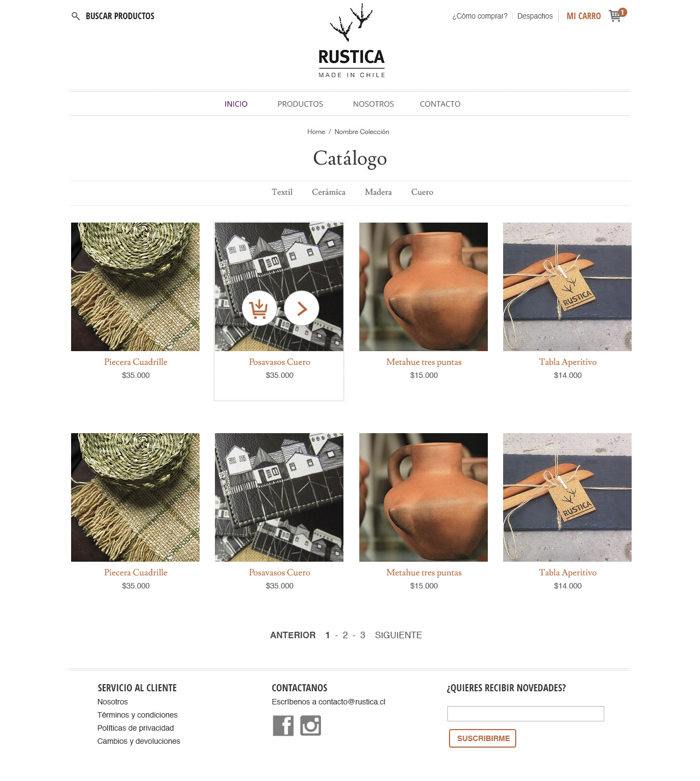
Task: Open the shopping cart icon
Action: [x=616, y=16]
